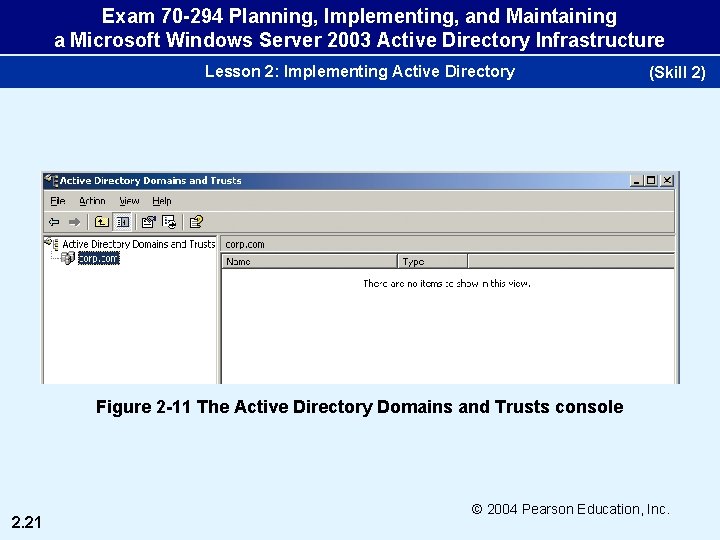
Task: Toggle the Show/Hide Console Tree icon
Action: pyautogui.click(x=123, y=222)
